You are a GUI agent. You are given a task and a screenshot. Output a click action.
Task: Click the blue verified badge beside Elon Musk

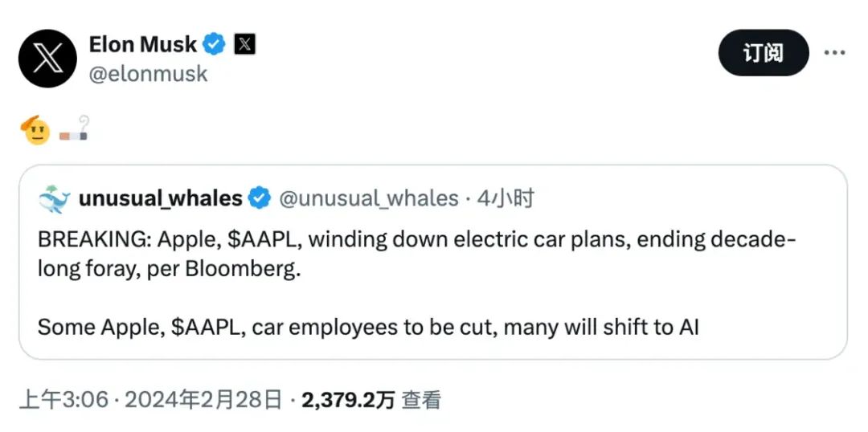click(214, 44)
